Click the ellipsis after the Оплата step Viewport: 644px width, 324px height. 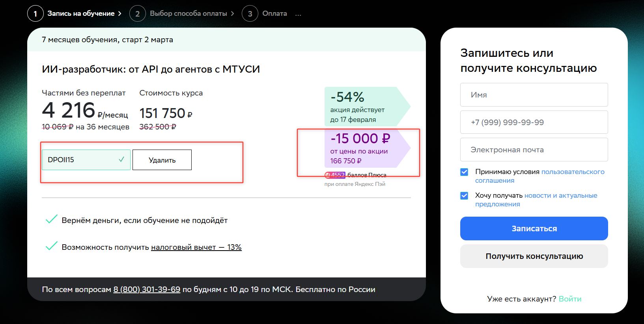(298, 14)
